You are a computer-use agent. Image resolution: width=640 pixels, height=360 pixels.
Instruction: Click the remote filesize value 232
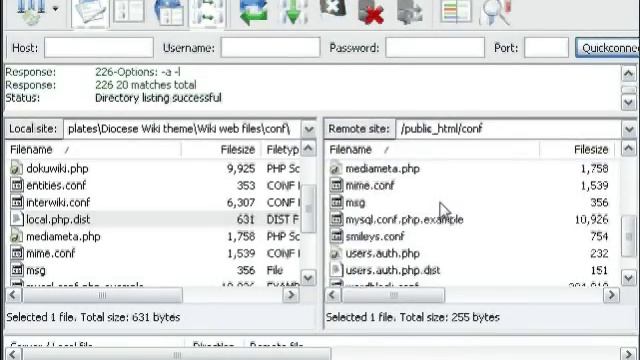coord(599,253)
